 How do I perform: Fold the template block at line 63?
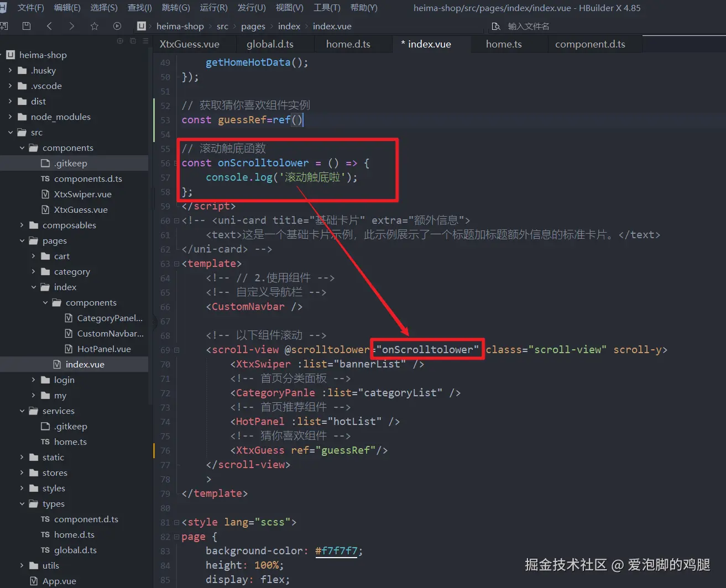(x=176, y=264)
